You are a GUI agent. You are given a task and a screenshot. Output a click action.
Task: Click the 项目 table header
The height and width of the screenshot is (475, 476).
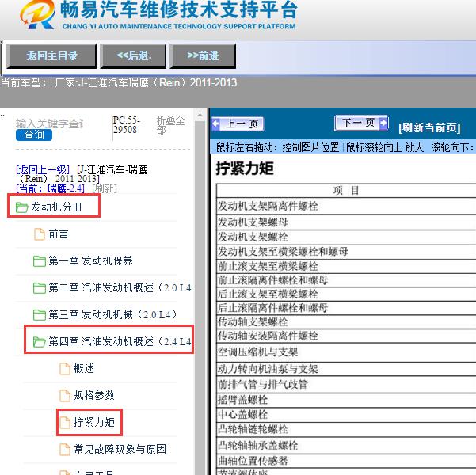click(x=346, y=191)
